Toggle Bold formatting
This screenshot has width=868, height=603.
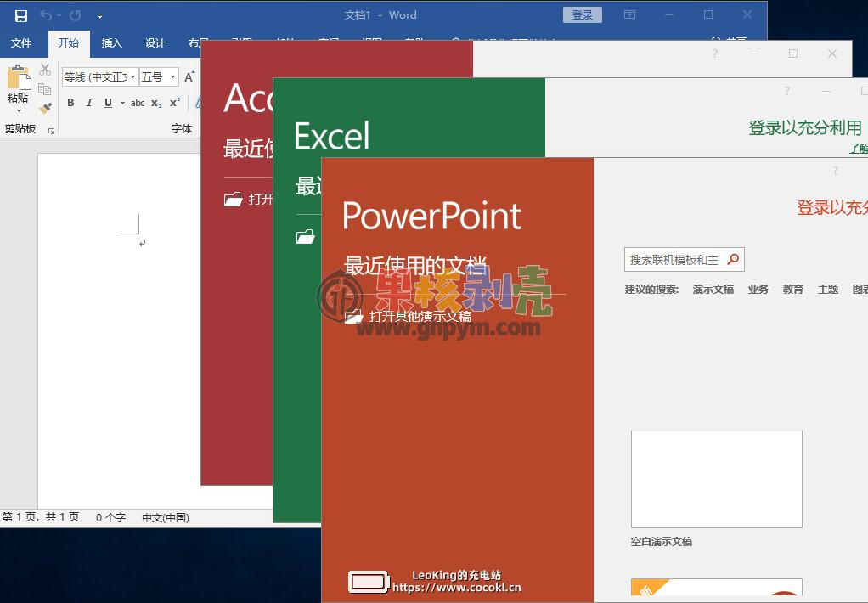70,103
